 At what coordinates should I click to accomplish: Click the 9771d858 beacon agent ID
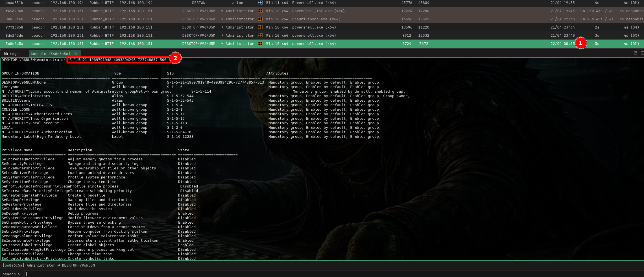tap(14, 27)
